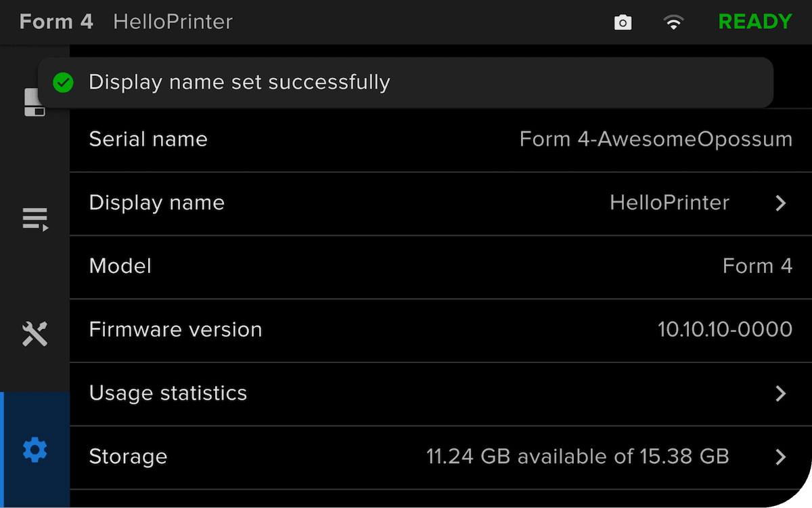Select the settings gear icon

pos(35,449)
